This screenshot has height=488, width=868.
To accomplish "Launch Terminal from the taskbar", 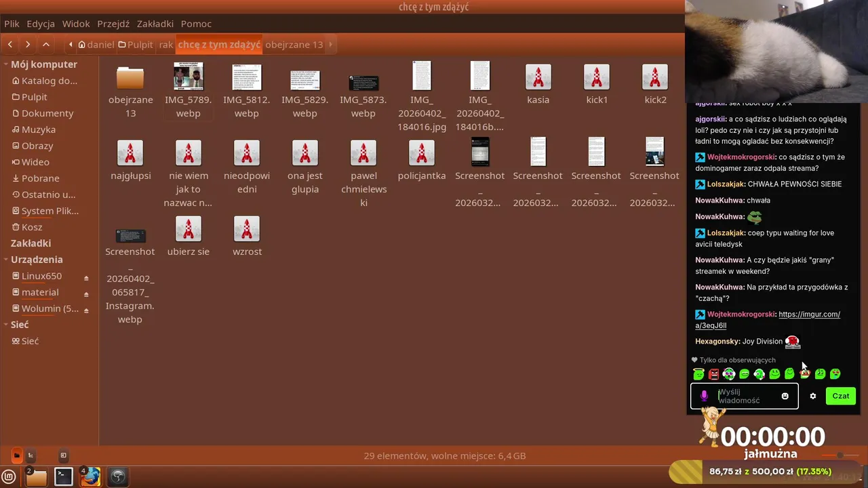I will (63, 477).
